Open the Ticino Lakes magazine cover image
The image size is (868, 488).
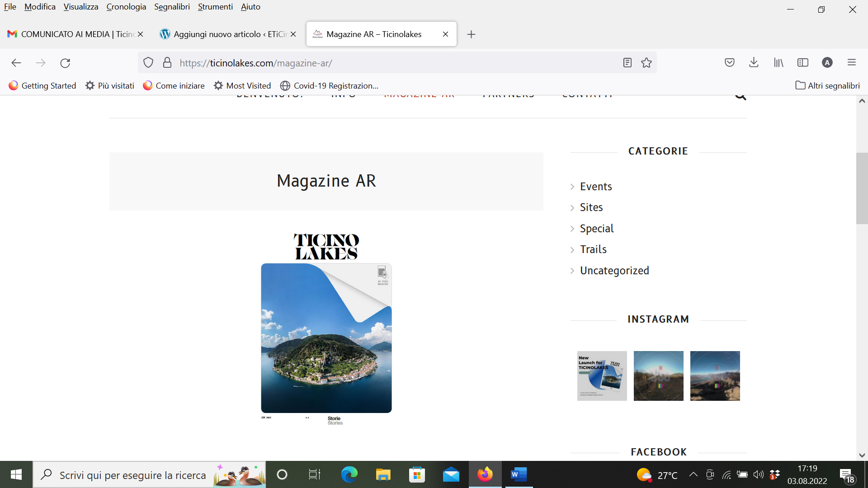[x=326, y=329]
